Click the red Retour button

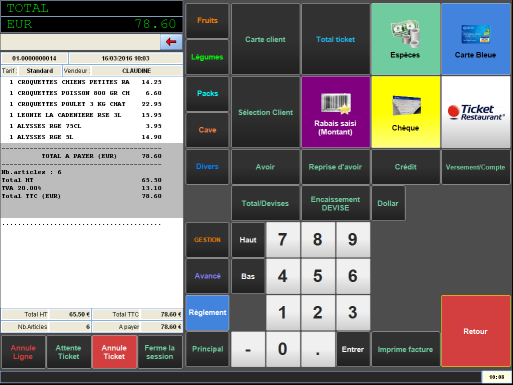[x=476, y=331]
